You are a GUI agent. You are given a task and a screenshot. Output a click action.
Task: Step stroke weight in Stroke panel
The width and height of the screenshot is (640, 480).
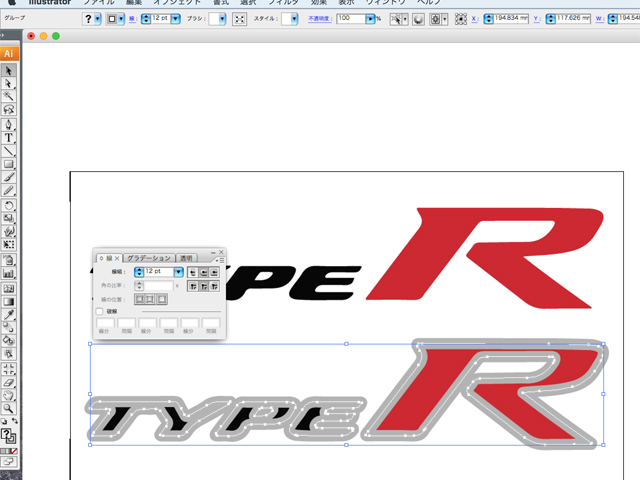coord(139,272)
